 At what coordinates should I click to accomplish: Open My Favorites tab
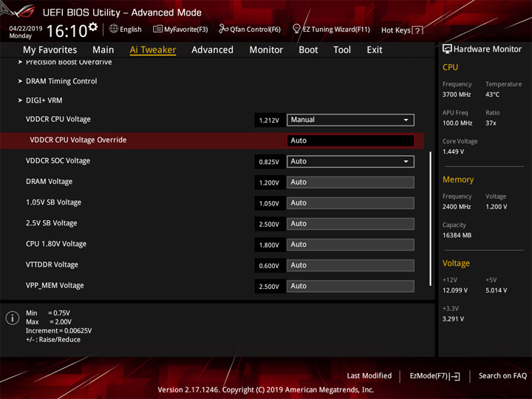50,50
